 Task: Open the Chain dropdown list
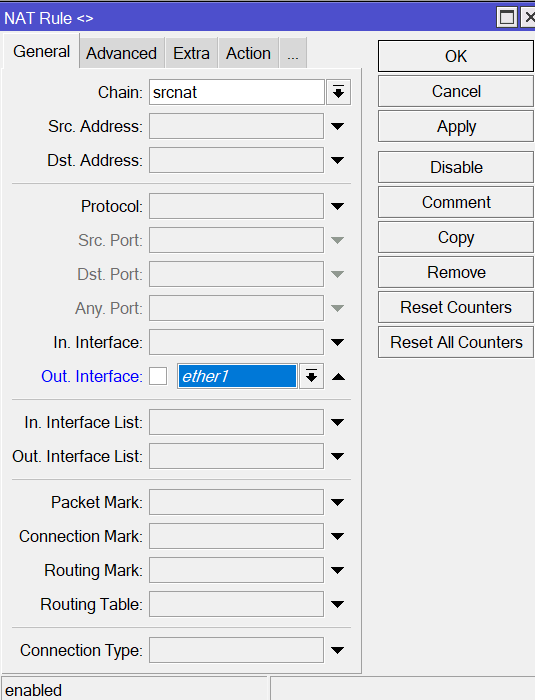339,92
